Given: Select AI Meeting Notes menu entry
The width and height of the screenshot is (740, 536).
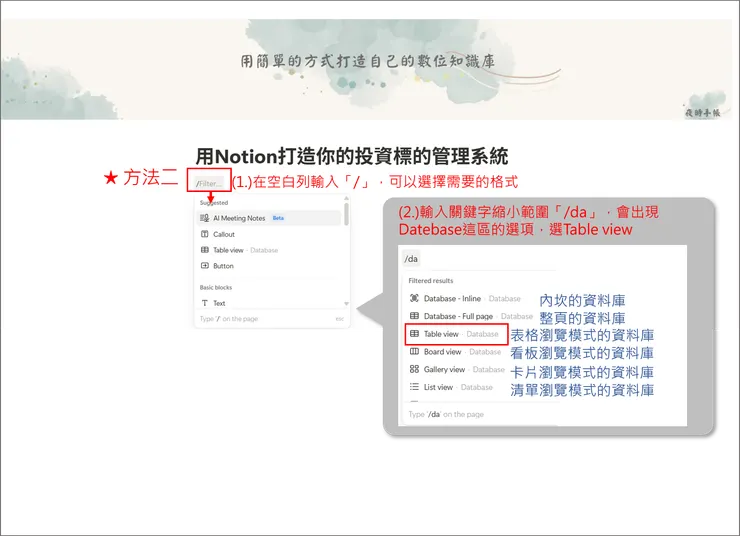Looking at the screenshot, I should click(268, 218).
